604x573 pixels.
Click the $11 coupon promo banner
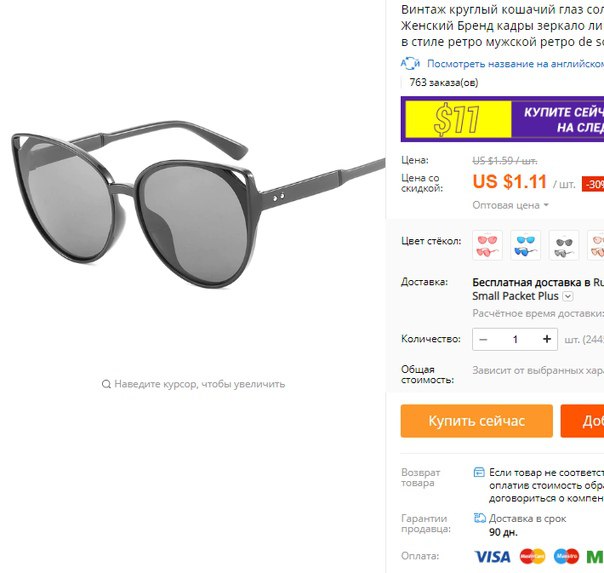pos(502,119)
